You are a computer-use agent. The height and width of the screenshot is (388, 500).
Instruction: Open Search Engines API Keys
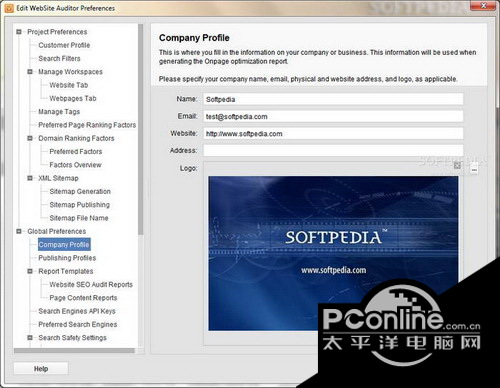click(77, 311)
